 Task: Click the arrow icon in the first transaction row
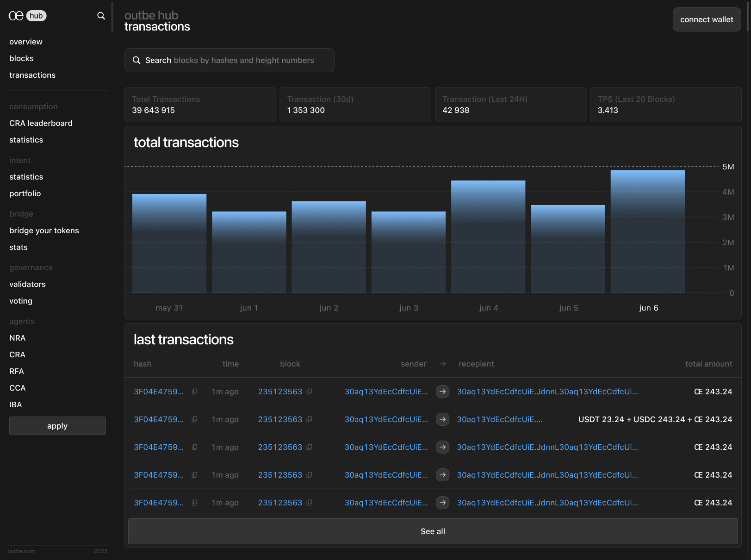click(443, 392)
